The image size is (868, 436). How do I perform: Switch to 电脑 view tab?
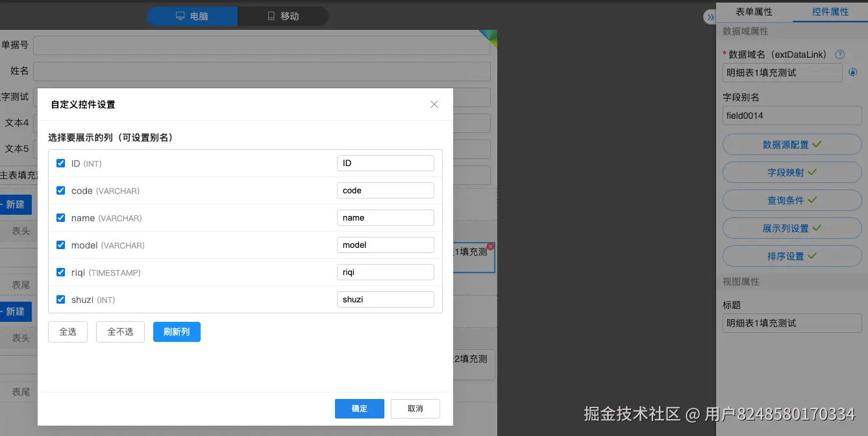coord(192,16)
